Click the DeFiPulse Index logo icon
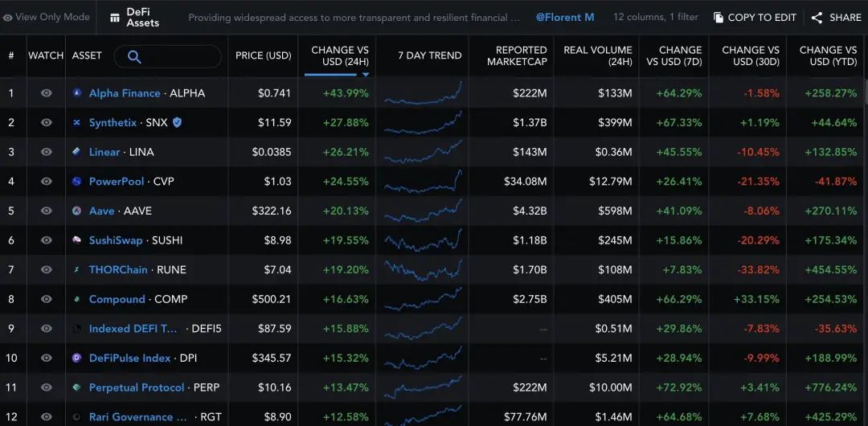 click(x=77, y=358)
